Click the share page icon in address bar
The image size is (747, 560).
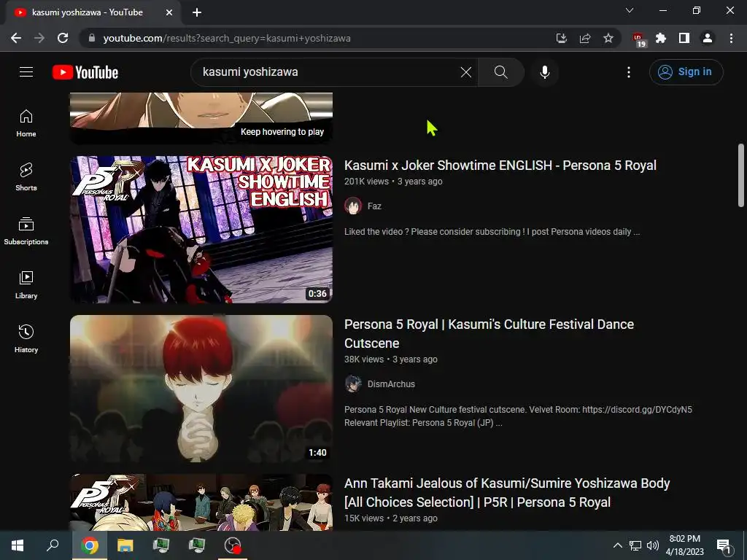click(x=585, y=38)
